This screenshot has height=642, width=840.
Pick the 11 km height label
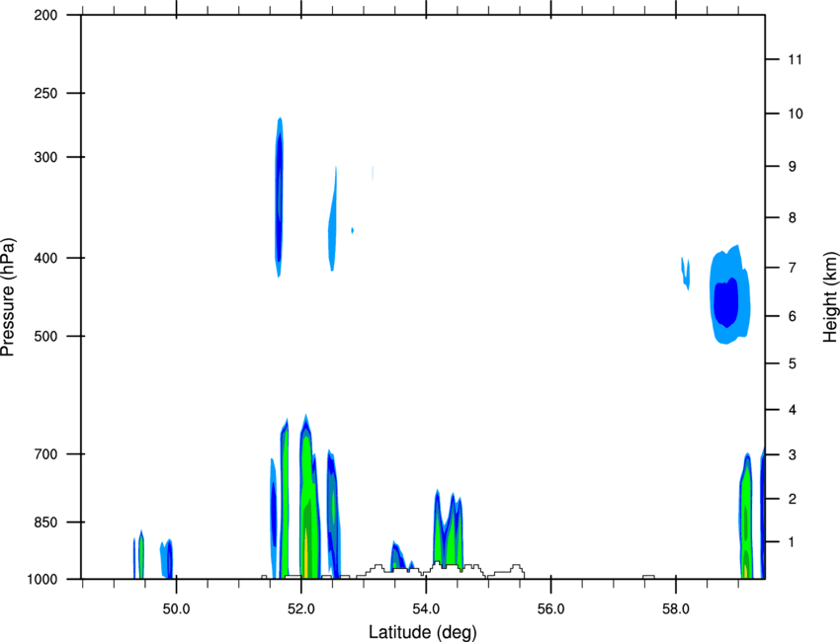click(796, 59)
